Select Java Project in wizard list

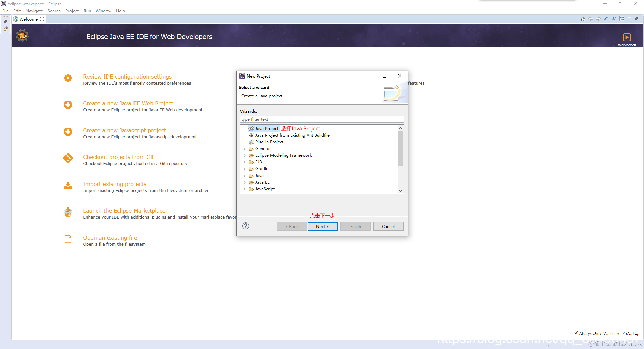tap(267, 129)
